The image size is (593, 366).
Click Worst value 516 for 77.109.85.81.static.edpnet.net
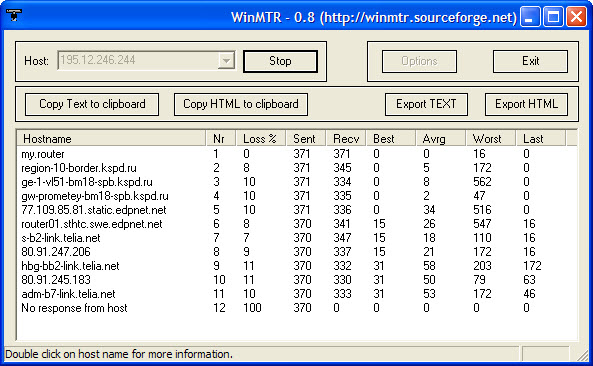pyautogui.click(x=482, y=210)
